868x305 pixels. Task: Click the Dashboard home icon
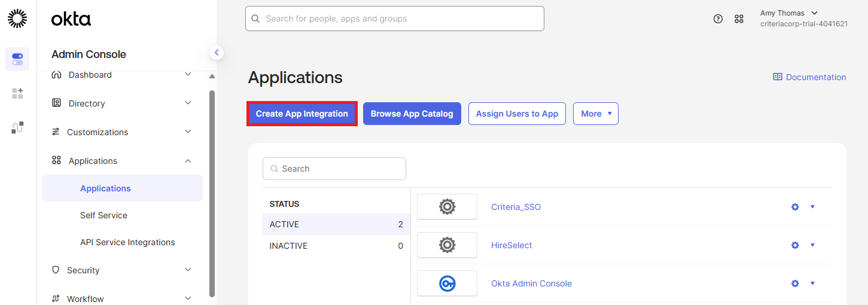pos(56,75)
